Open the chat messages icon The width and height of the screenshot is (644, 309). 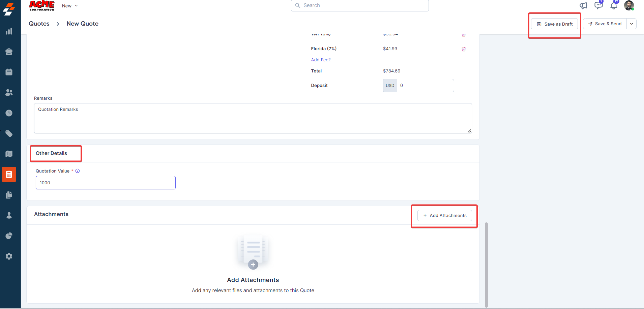point(598,5)
